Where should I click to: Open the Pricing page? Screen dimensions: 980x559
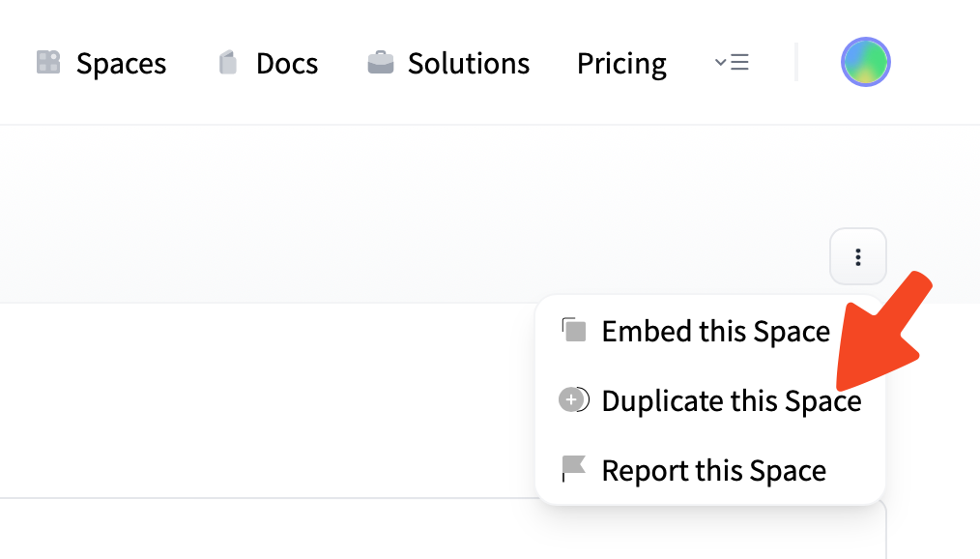pyautogui.click(x=621, y=64)
